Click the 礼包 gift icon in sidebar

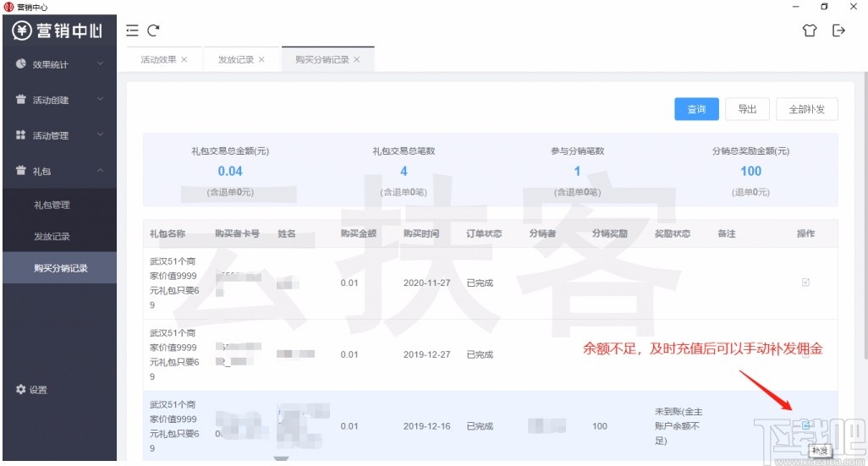point(20,171)
